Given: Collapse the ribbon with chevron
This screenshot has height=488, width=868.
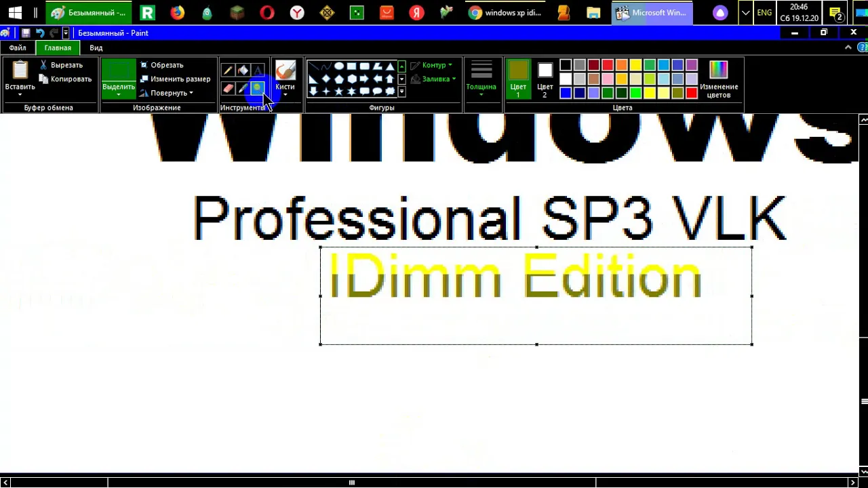Looking at the screenshot, I should pos(848,47).
